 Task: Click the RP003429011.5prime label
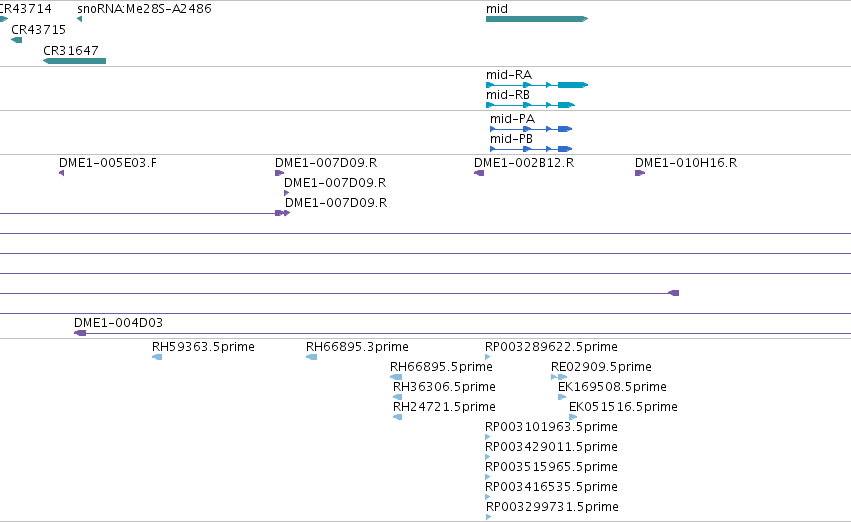551,447
